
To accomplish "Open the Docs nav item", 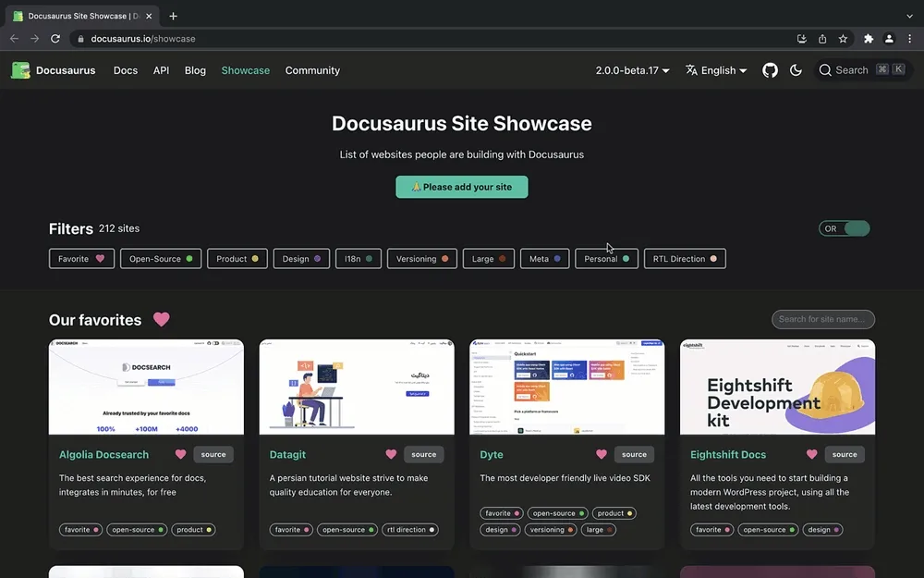I will click(125, 70).
